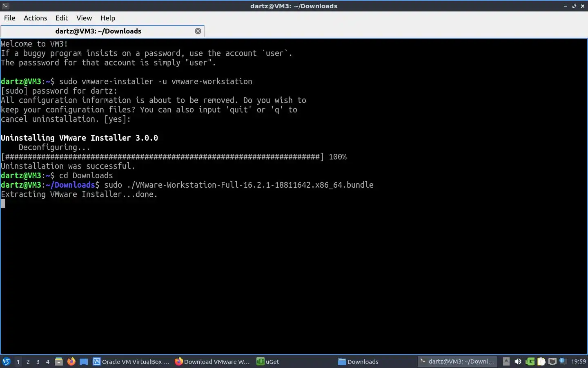588x368 pixels.
Task: Click the 'Extracting VMware Installer...done.' line
Action: (x=79, y=194)
